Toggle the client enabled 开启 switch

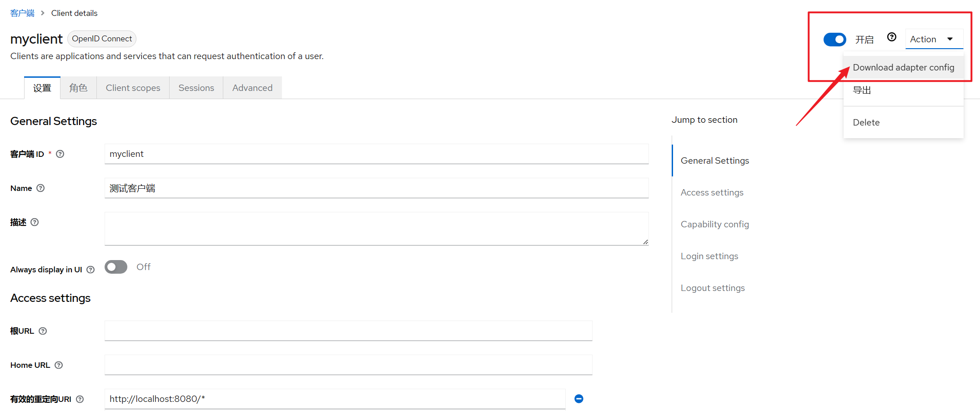(835, 40)
